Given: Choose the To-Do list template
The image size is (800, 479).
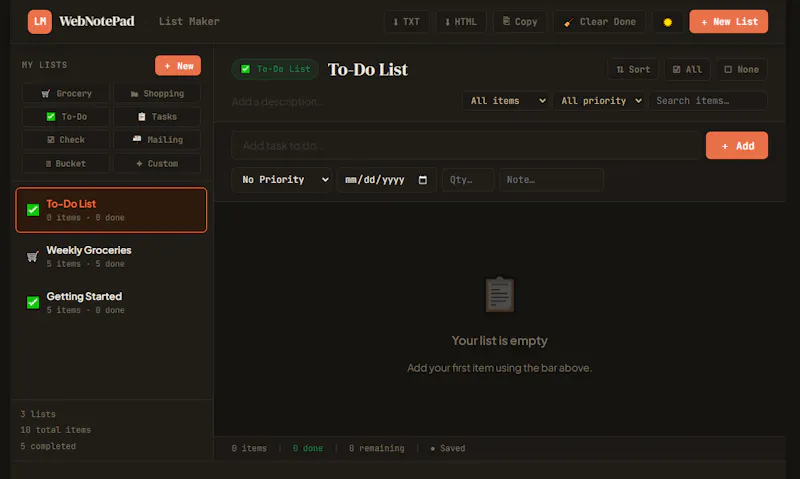Looking at the screenshot, I should (66, 116).
